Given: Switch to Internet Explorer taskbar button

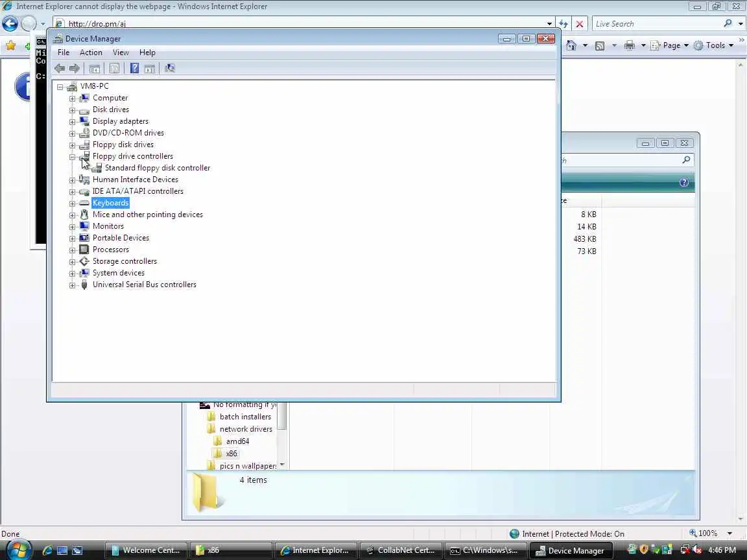Looking at the screenshot, I should click(x=315, y=550).
